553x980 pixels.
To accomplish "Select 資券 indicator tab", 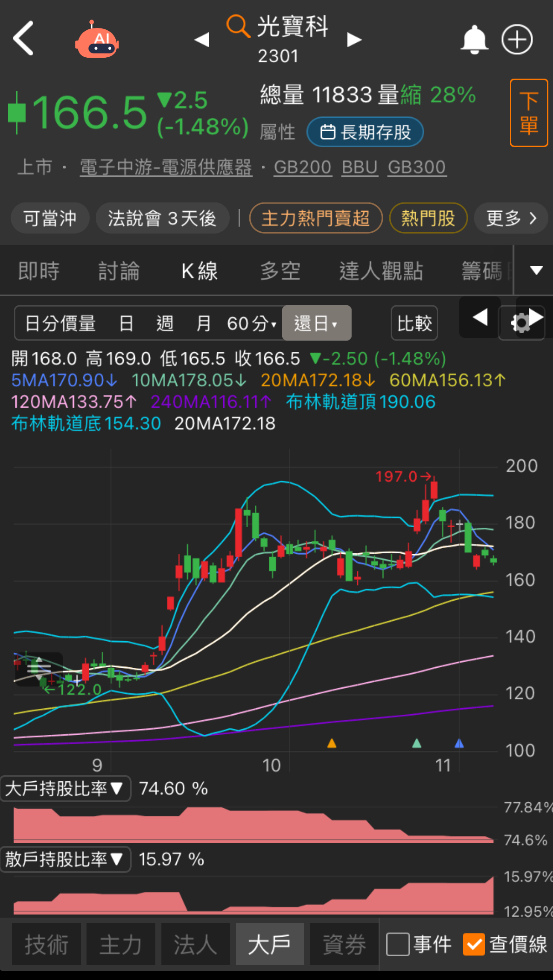I will point(344,944).
